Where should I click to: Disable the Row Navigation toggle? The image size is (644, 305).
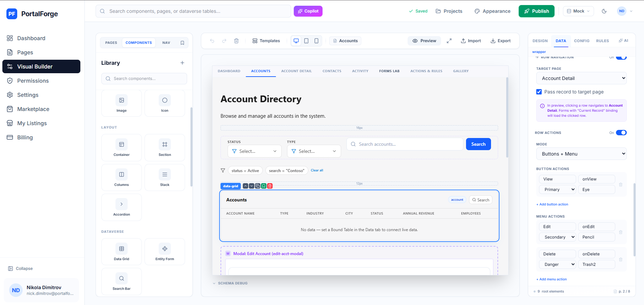pyautogui.click(x=621, y=58)
